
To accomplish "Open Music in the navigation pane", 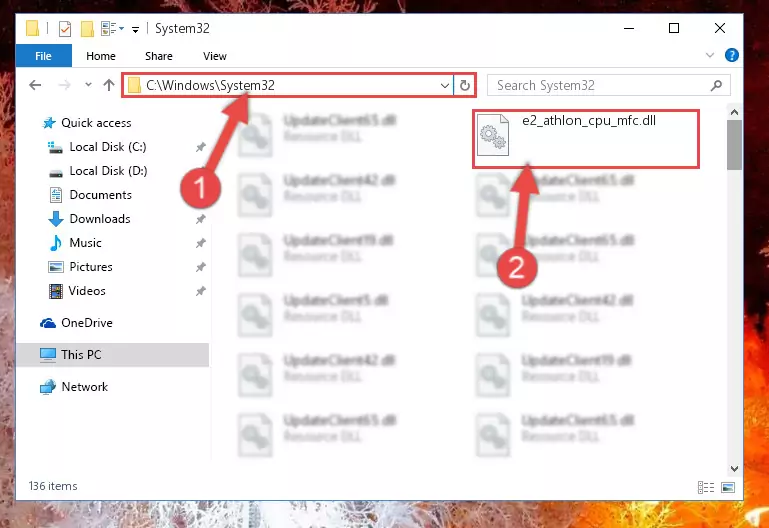I will (85, 243).
